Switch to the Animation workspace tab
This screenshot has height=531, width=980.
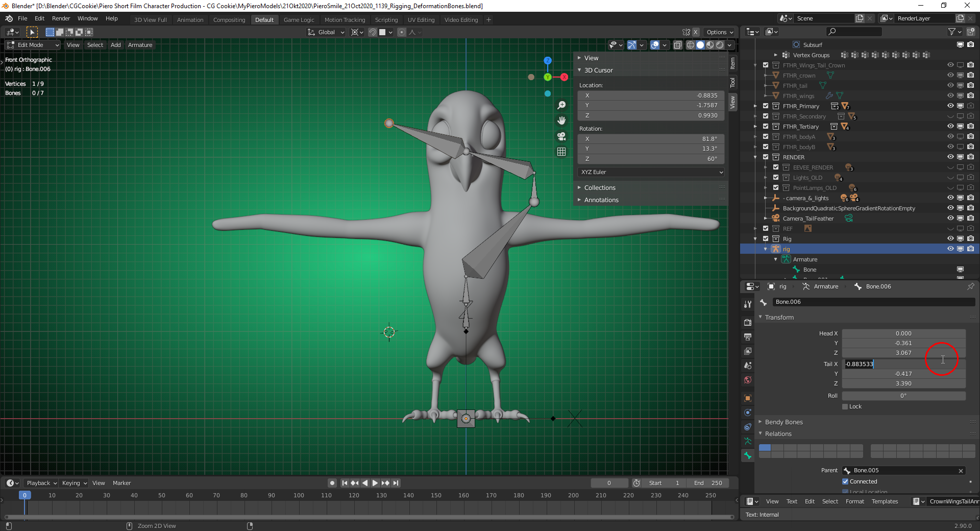click(x=190, y=20)
